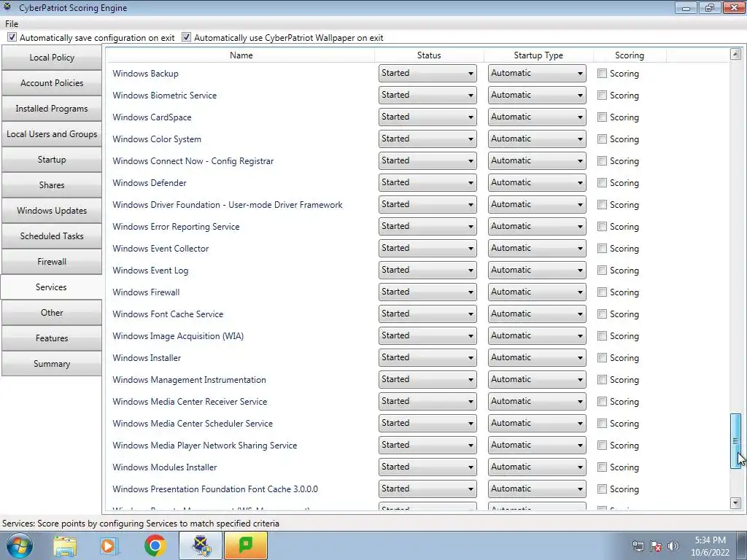
Task: Enable Scoring for Windows Defender
Action: pyautogui.click(x=602, y=183)
